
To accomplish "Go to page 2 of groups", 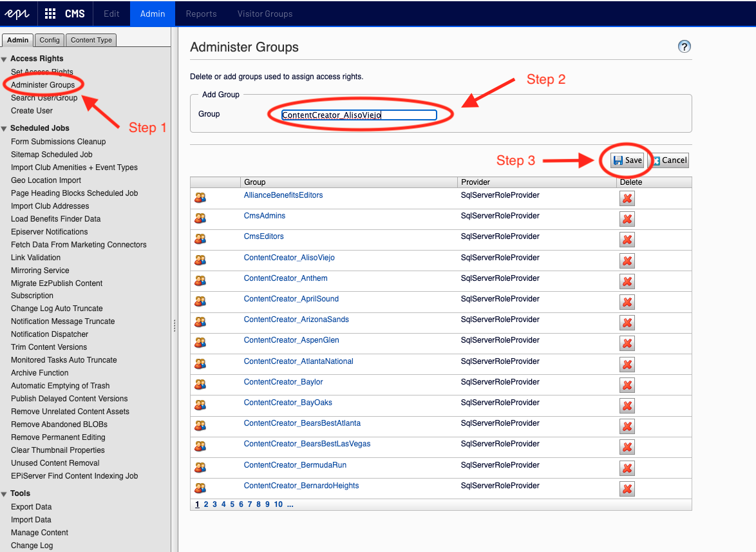I will 206,504.
